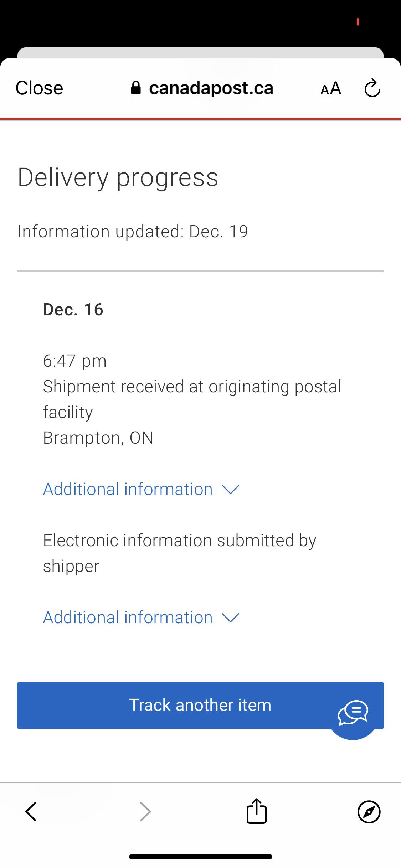Tap the Brampton, ON location text

(98, 438)
